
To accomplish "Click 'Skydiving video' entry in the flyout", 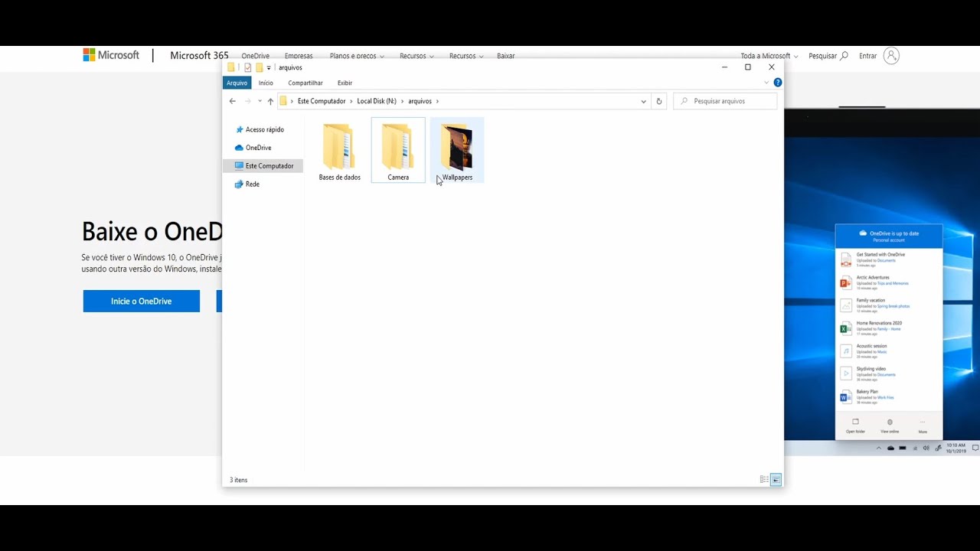I will (x=871, y=369).
